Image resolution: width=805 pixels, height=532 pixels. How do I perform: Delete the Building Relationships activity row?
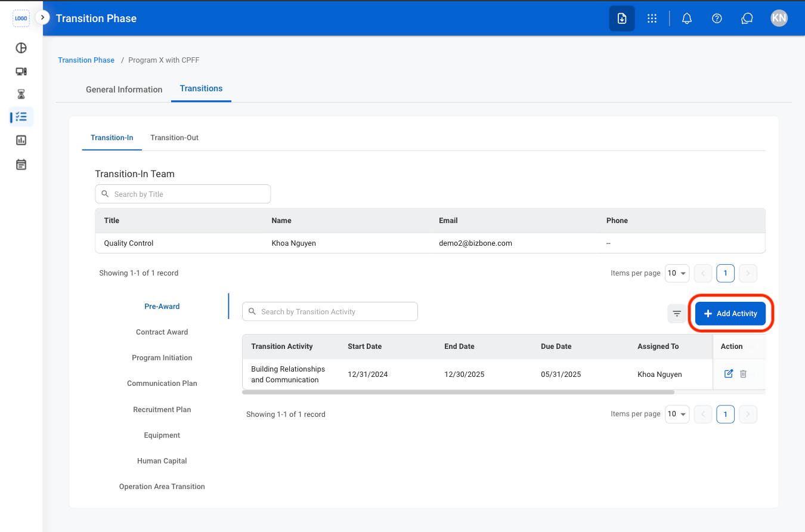pyautogui.click(x=743, y=374)
